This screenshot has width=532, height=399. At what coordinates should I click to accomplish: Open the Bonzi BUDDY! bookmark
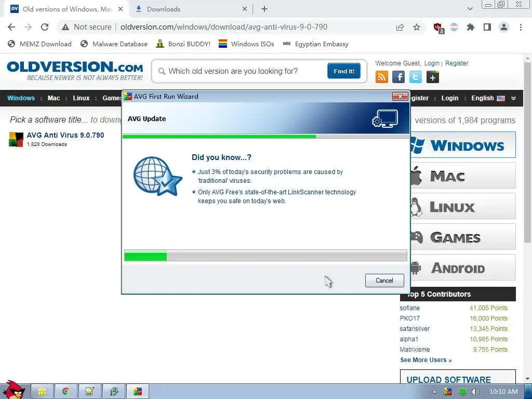coord(183,44)
